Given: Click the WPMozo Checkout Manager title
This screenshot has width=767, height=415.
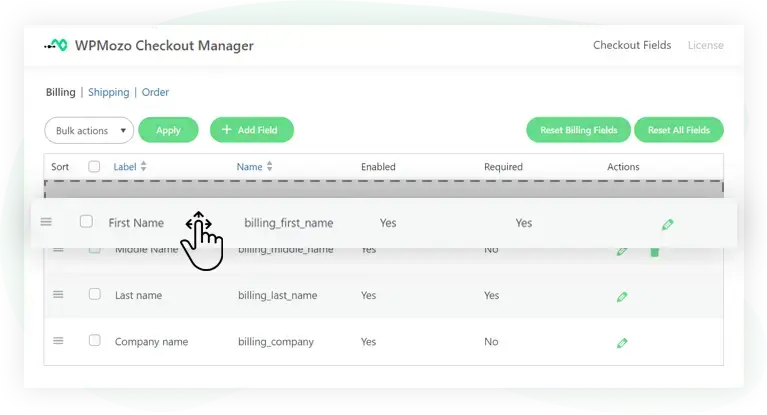Looking at the screenshot, I should tap(164, 45).
